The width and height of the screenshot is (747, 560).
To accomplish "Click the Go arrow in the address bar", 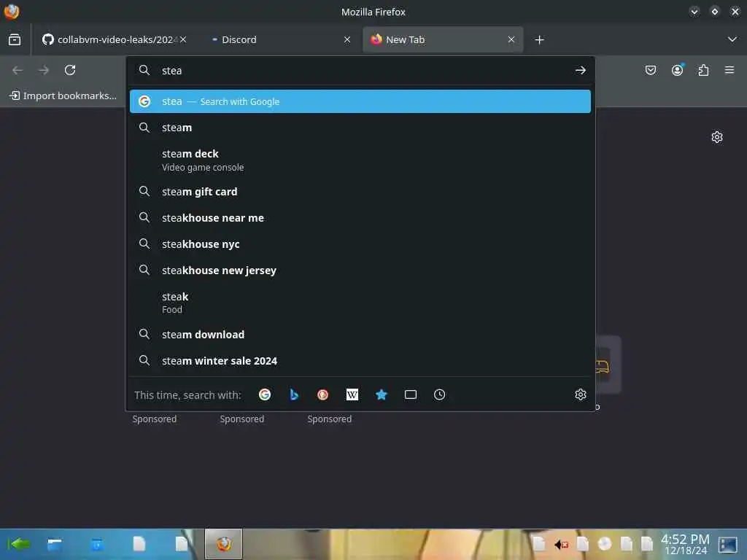I will 580,71.
